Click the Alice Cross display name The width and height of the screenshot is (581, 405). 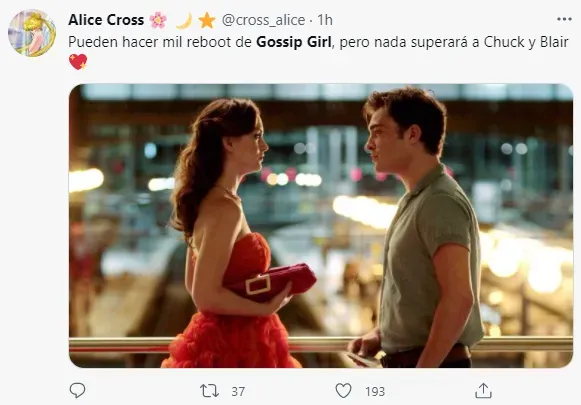point(106,20)
